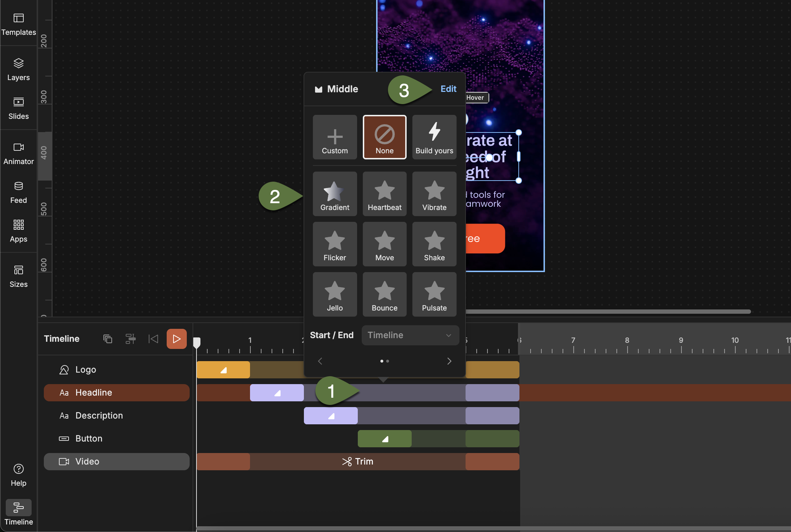The image size is (791, 532).
Task: Click the Video track intro segment
Action: [x=223, y=462]
